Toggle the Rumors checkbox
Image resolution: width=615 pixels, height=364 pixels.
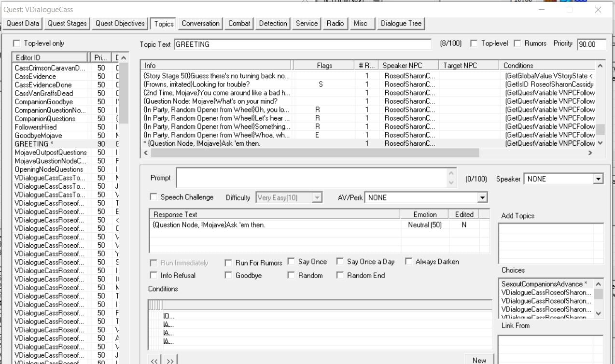click(517, 43)
